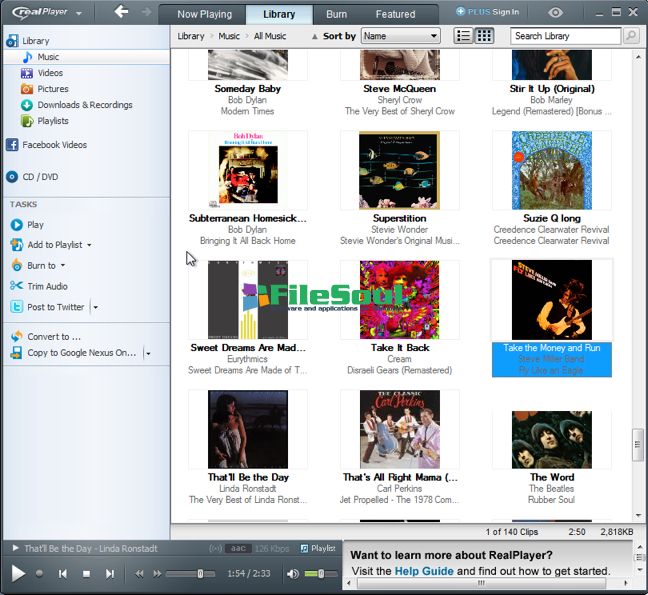Skip to next track icon
The width and height of the screenshot is (648, 595).
click(x=110, y=573)
